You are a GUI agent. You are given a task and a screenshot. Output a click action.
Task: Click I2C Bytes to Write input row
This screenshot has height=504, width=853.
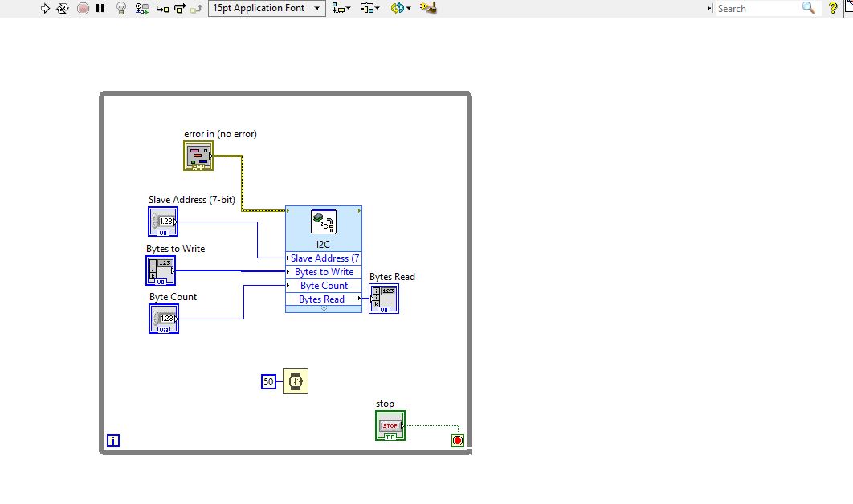[324, 272]
